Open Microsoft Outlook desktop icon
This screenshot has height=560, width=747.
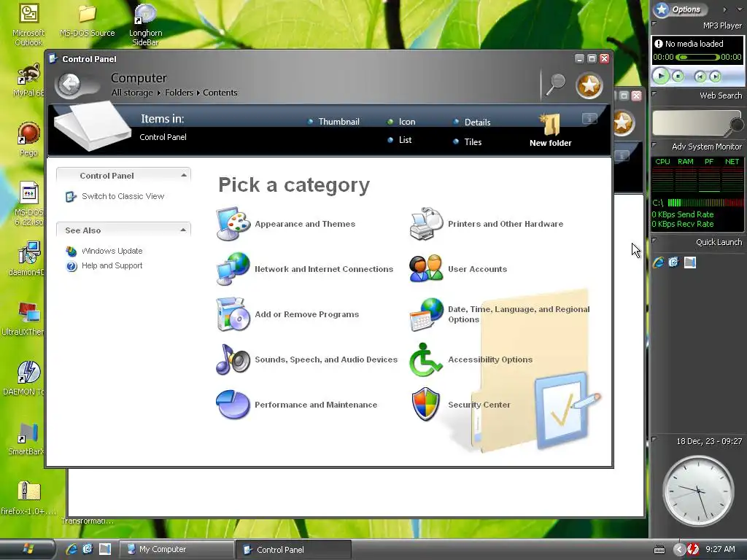[x=28, y=24]
